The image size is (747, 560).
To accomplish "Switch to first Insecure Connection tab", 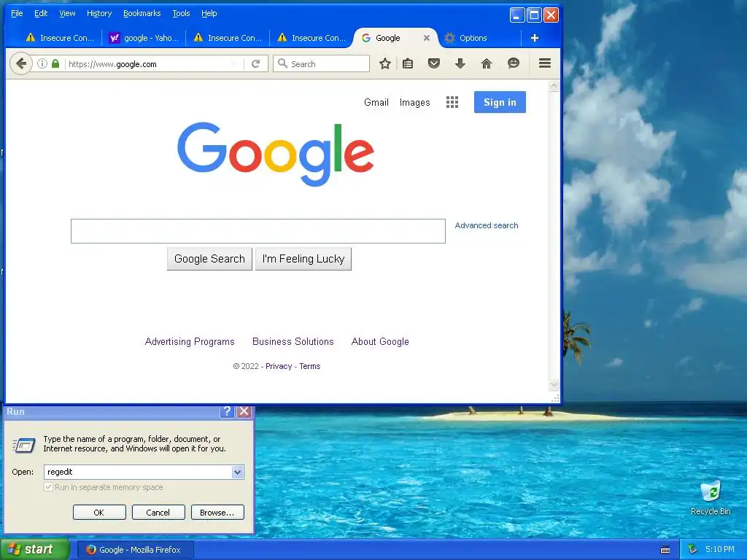I will click(x=60, y=38).
